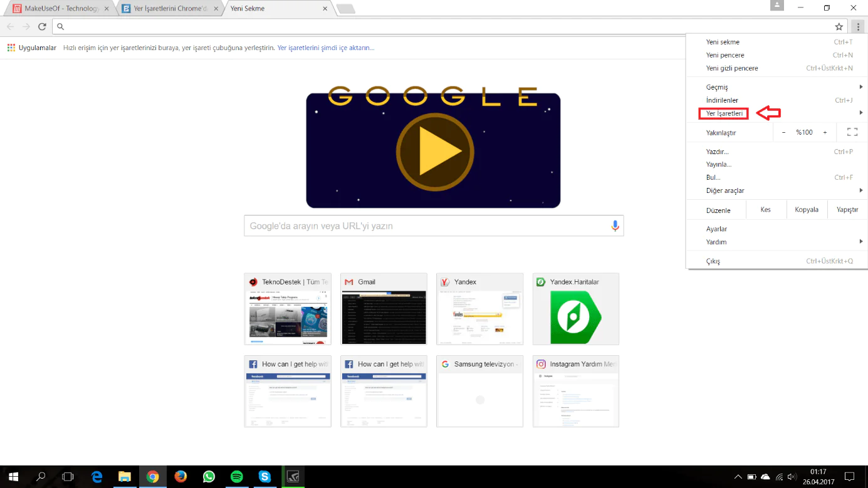This screenshot has height=488, width=868.
Task: Show hidden system tray icons
Action: [738, 477]
